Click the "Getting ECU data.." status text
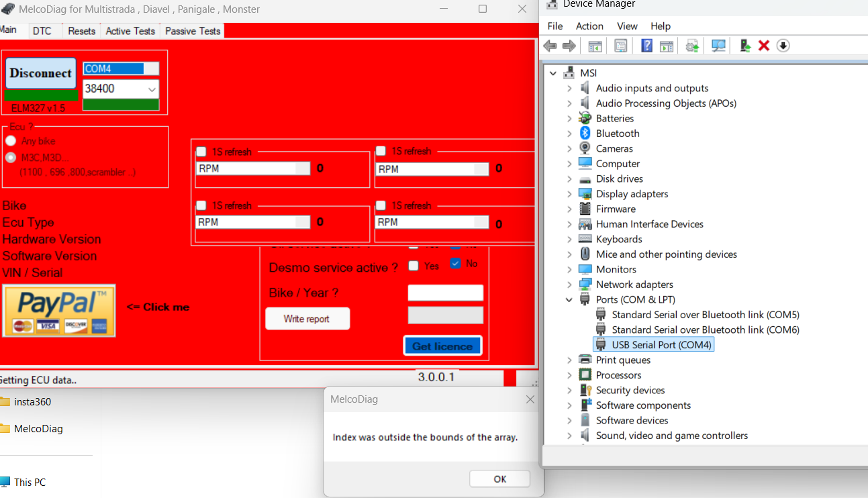The width and height of the screenshot is (868, 498). (x=38, y=380)
